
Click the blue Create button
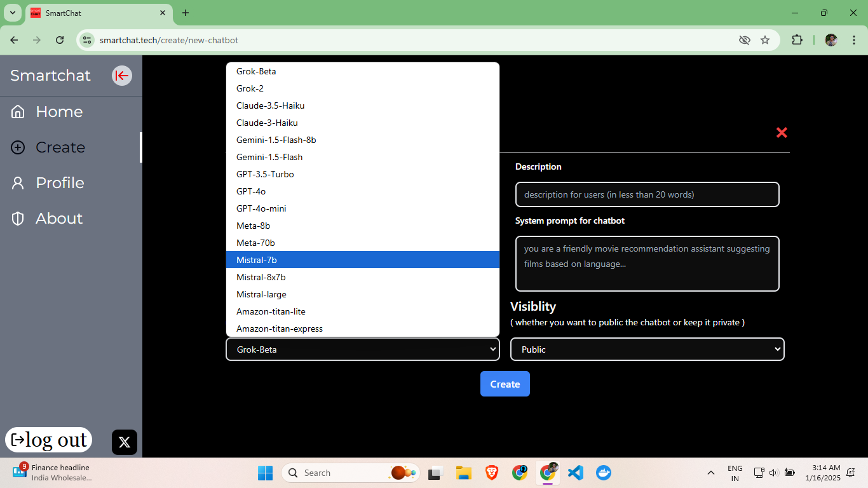[505, 384]
